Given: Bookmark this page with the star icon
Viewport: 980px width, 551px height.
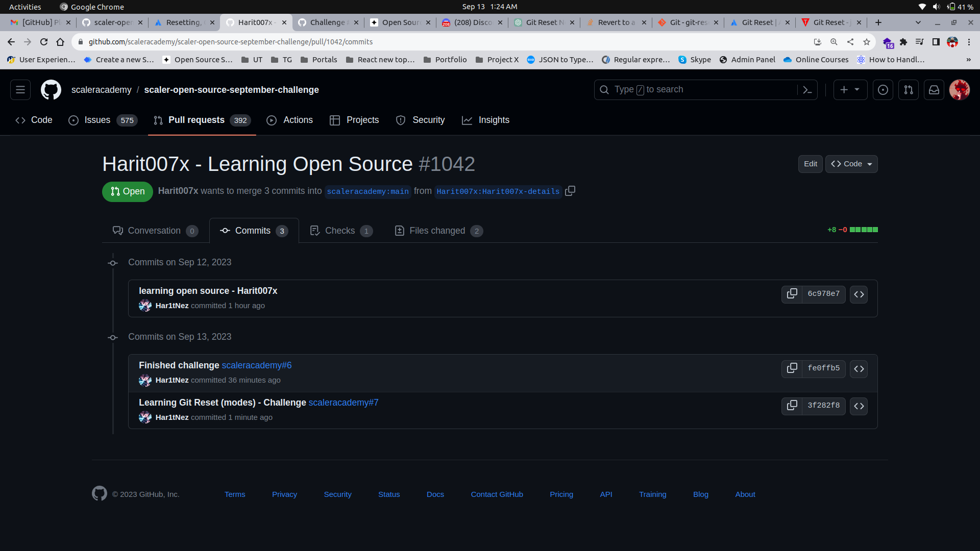Looking at the screenshot, I should tap(867, 42).
